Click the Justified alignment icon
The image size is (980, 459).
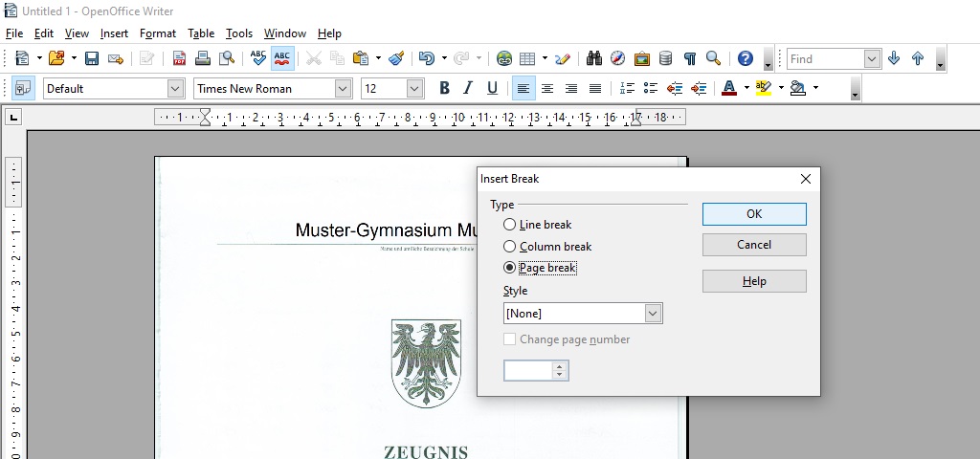595,88
